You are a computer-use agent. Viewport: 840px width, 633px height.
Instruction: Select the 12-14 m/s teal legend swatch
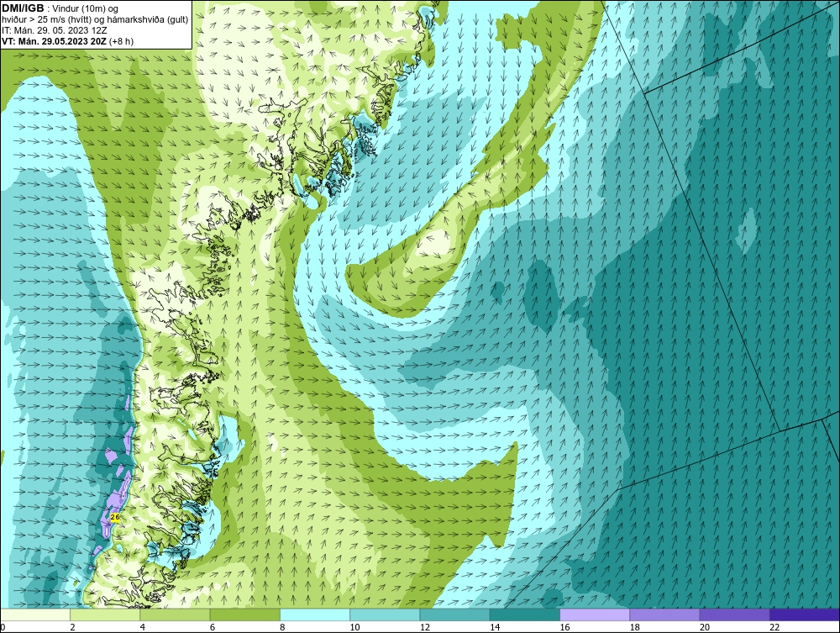click(x=454, y=615)
